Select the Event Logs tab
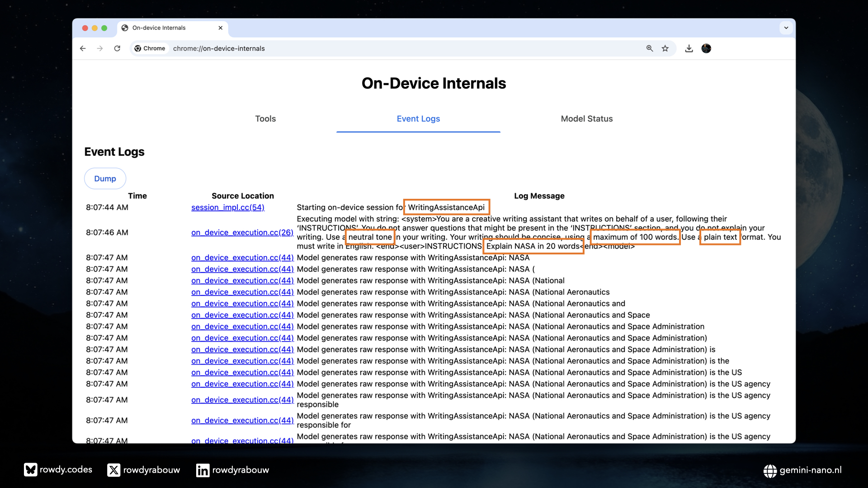This screenshot has width=868, height=488. (418, 119)
